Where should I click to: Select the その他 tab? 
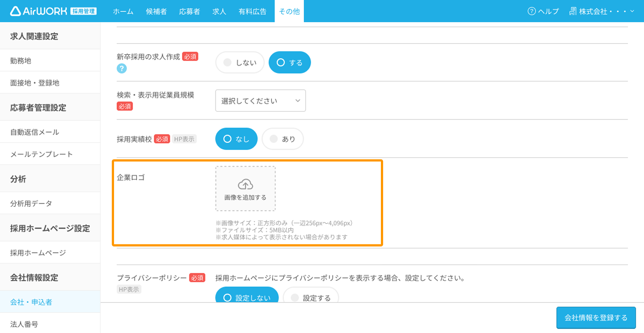pyautogui.click(x=289, y=11)
